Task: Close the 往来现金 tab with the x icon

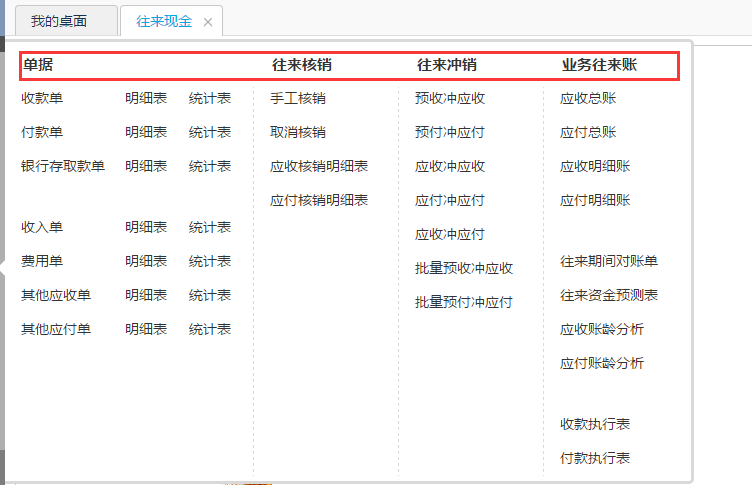Action: pos(208,22)
